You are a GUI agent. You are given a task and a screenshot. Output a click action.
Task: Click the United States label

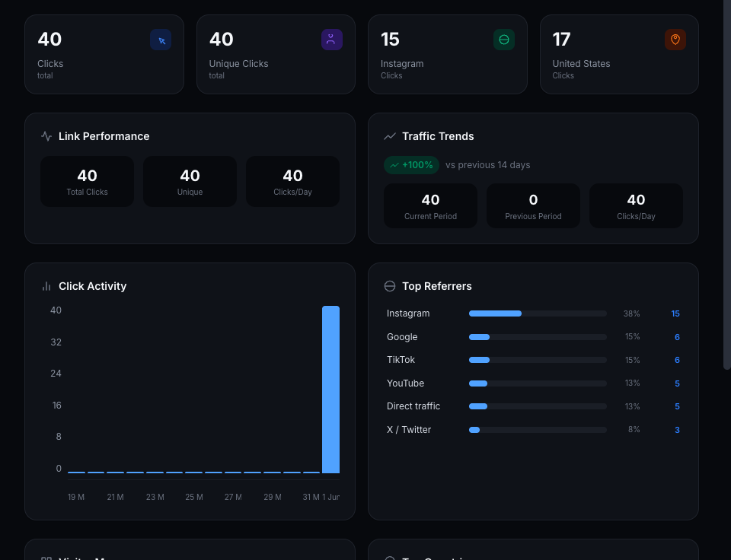[x=581, y=64]
